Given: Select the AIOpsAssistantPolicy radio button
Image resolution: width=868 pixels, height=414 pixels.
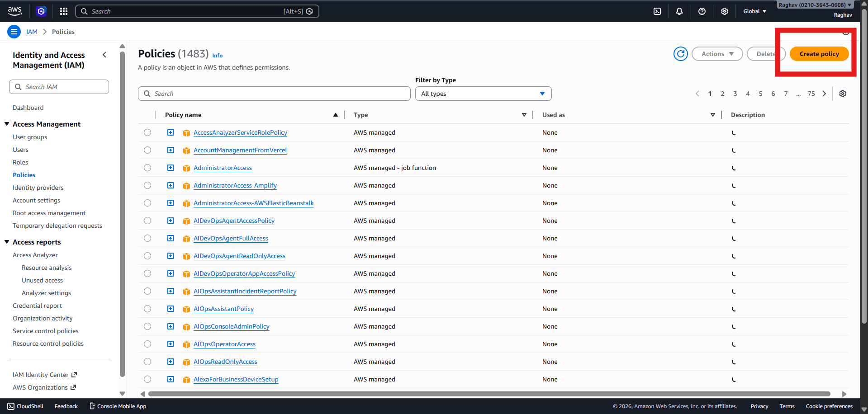Looking at the screenshot, I should tap(147, 309).
